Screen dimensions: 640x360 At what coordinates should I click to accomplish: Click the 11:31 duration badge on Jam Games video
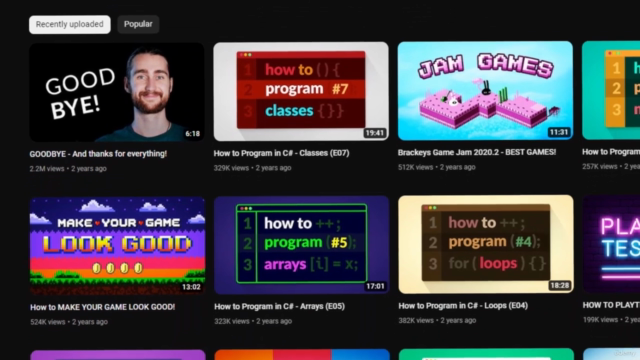(559, 132)
